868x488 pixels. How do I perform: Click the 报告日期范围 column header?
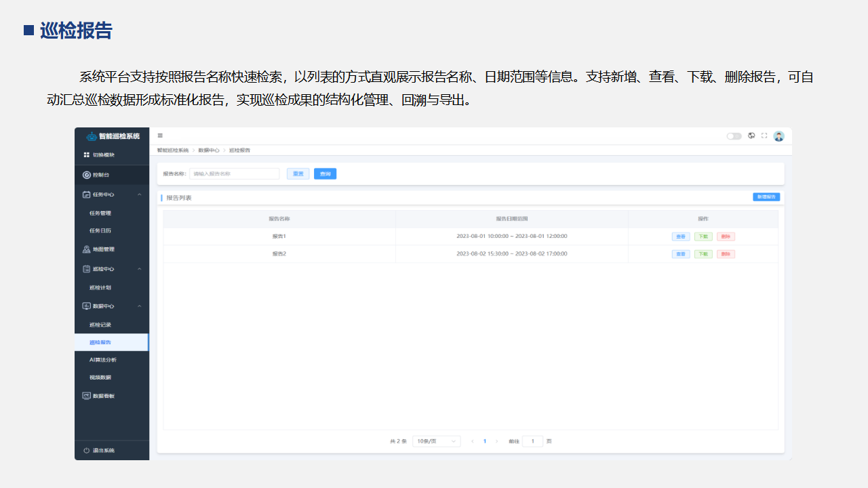click(512, 219)
